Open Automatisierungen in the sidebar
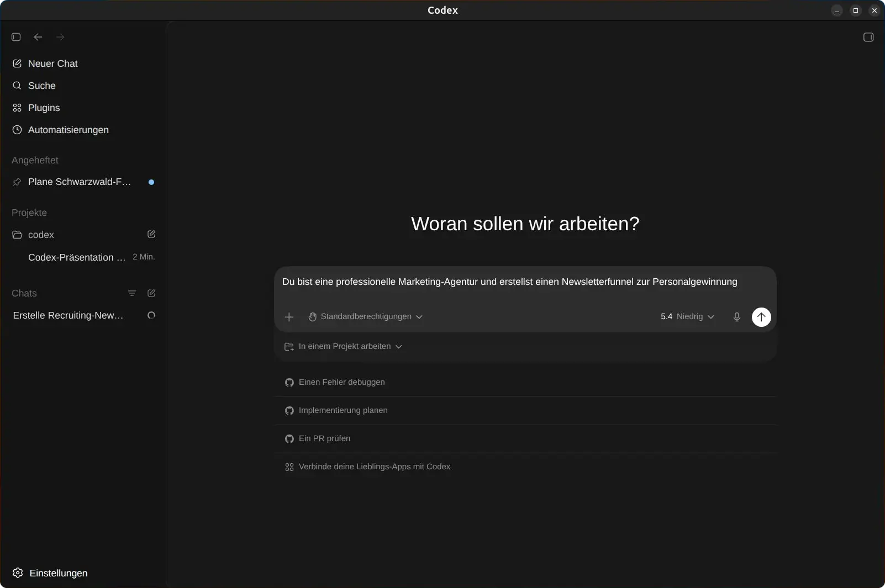 pos(83,130)
